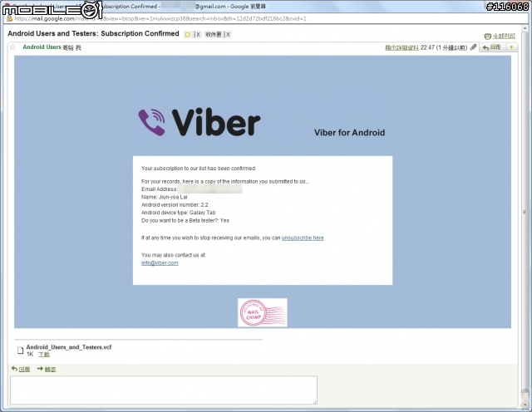Download the vcf attachment

click(44, 355)
